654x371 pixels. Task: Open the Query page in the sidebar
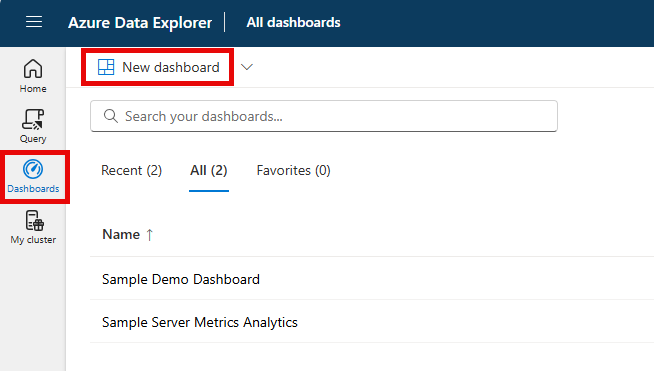tap(33, 126)
